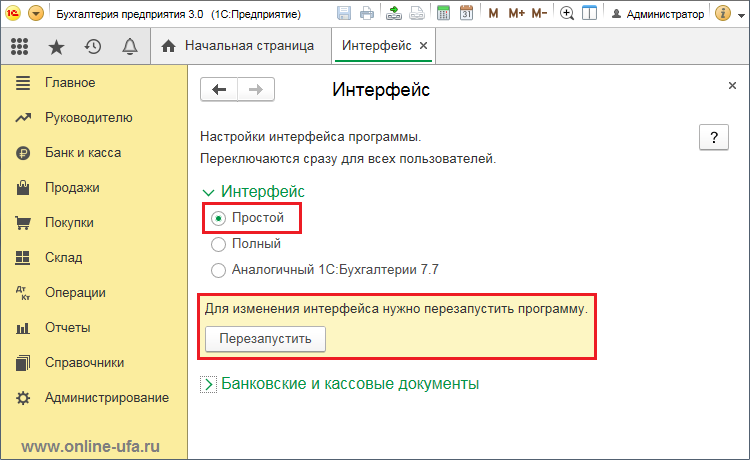Open Favorites star icon
Viewport: 750px width, 460px height.
point(56,46)
